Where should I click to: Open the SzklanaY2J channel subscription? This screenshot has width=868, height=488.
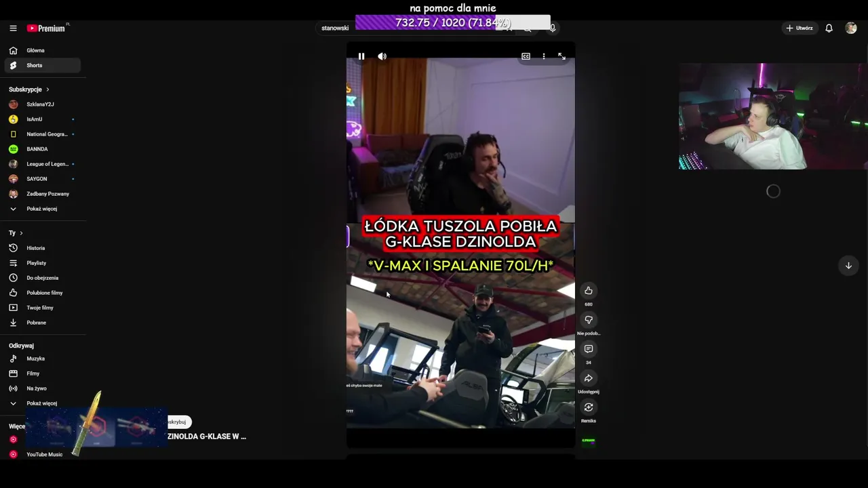click(42, 104)
